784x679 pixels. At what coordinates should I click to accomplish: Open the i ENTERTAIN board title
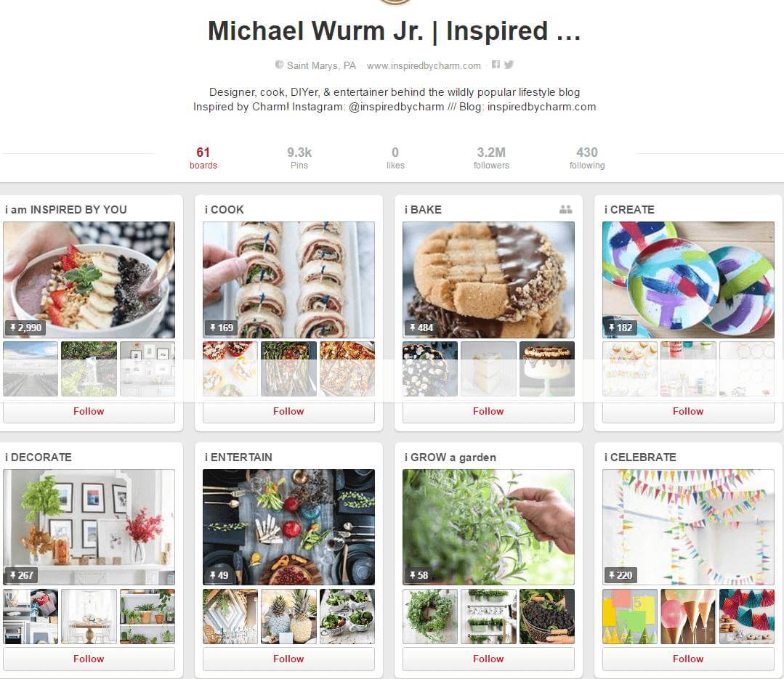[238, 458]
